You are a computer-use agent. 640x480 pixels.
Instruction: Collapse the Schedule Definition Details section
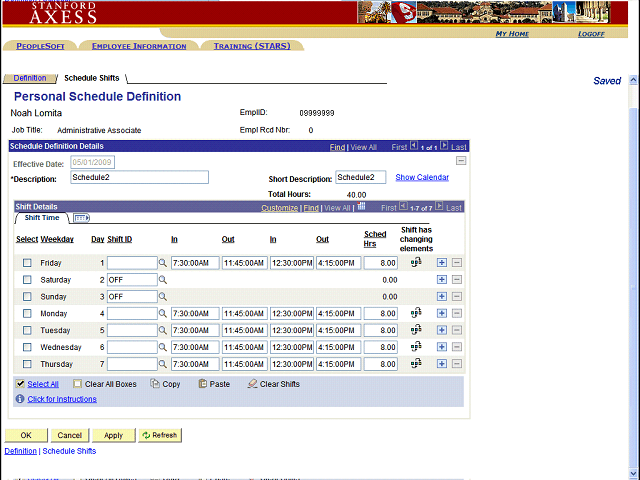pyautogui.click(x=460, y=161)
